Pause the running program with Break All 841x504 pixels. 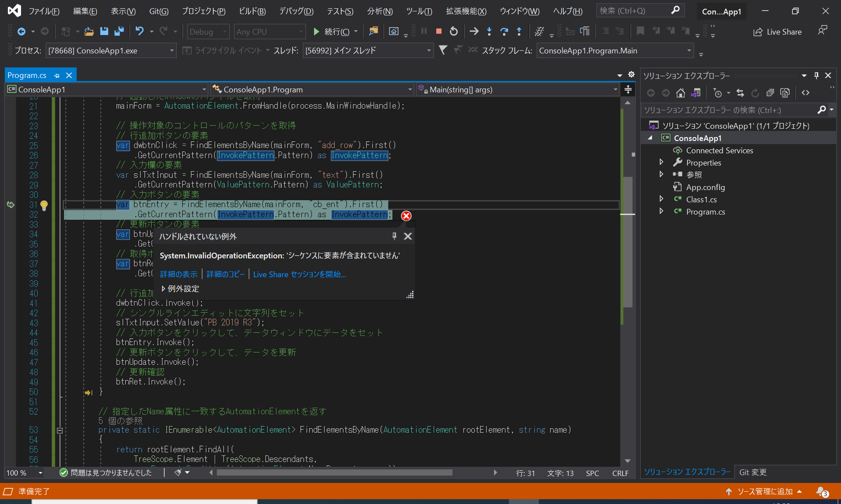[423, 31]
